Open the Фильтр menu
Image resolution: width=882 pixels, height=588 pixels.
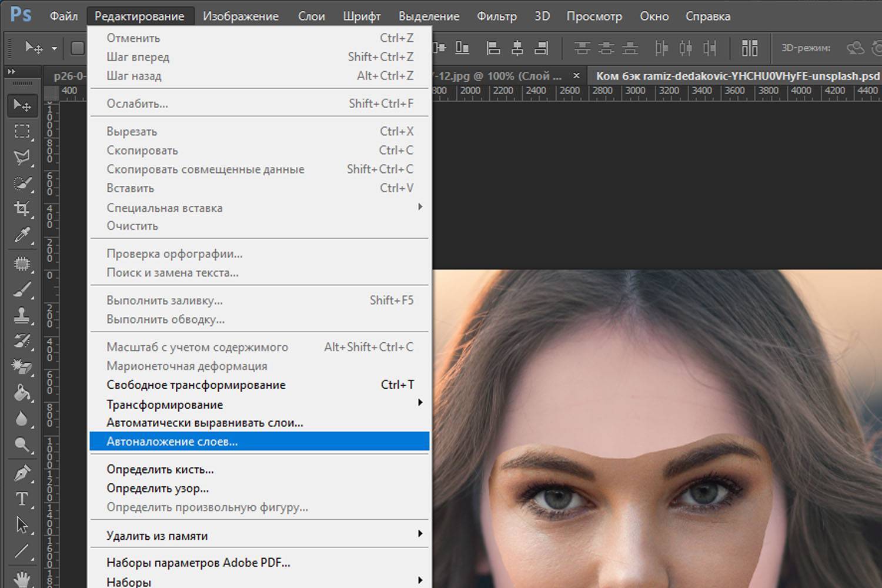496,16
